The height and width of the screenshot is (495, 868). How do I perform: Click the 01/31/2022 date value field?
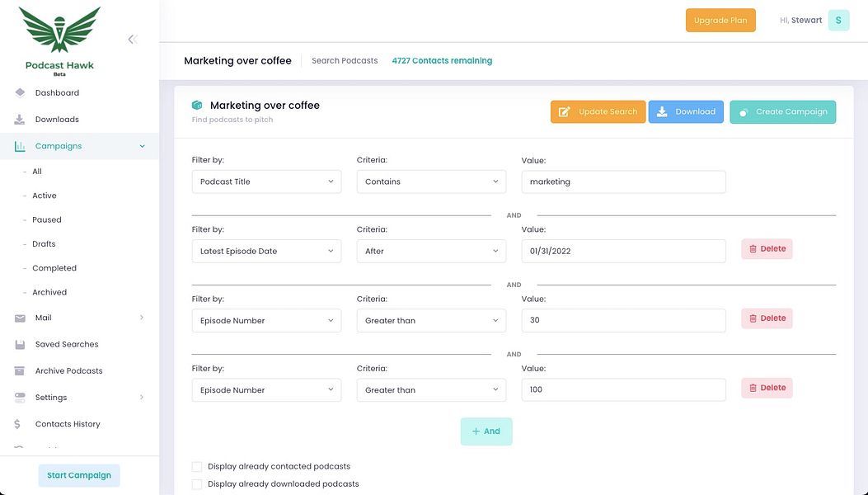pos(623,251)
